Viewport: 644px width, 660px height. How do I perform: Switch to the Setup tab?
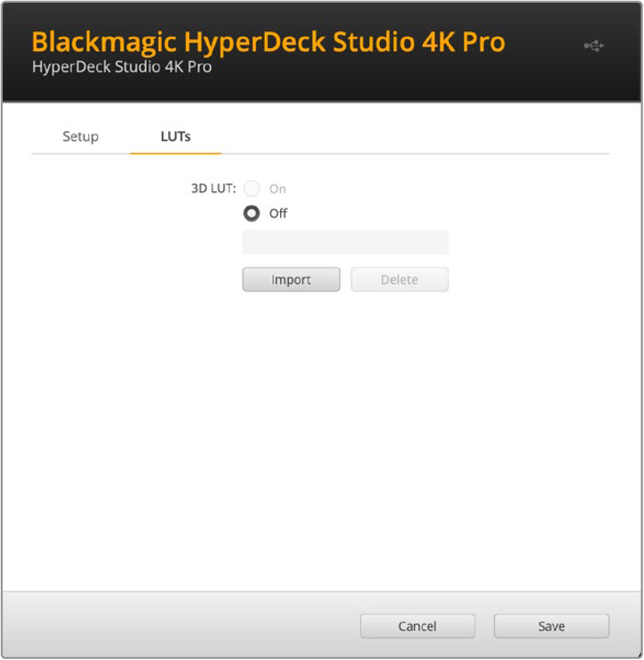[x=81, y=137]
